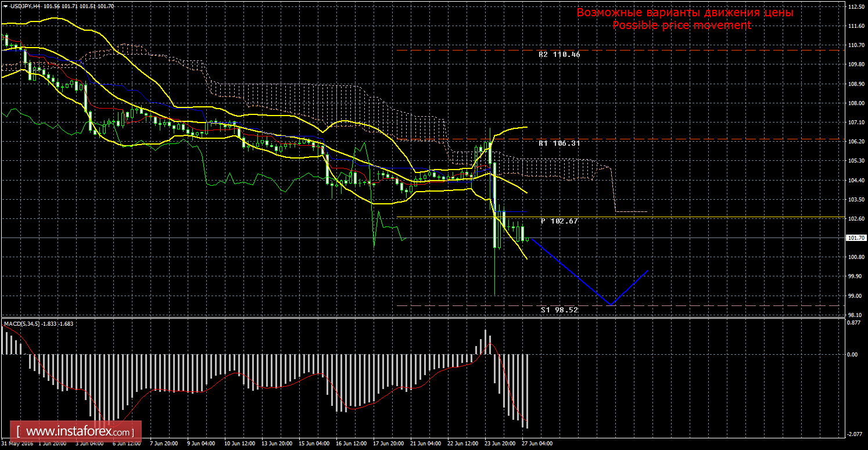Click the USDJPY,H4 chart title text
Image resolution: width=868 pixels, height=450 pixels.
pyautogui.click(x=24, y=5)
